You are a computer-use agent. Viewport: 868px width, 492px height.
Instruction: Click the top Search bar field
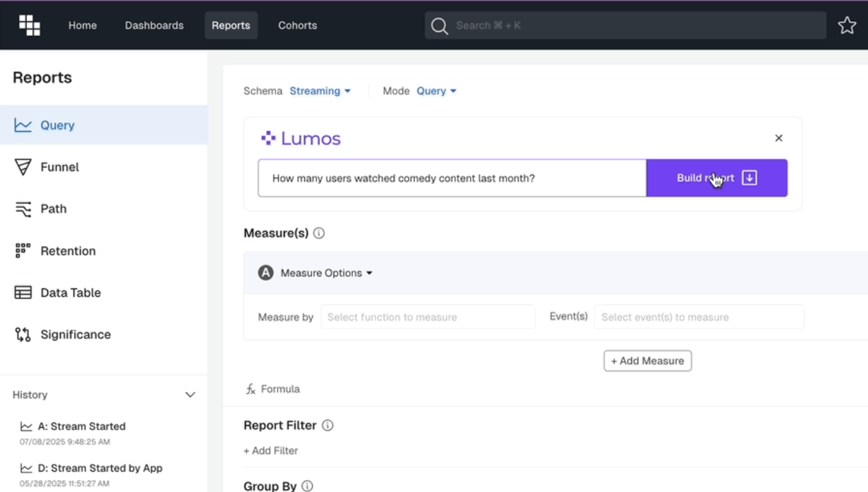coord(626,25)
